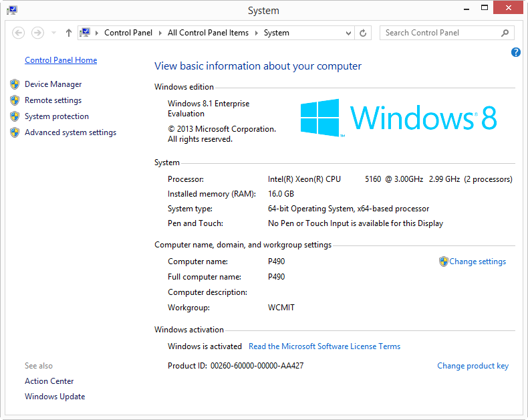Open Advanced system settings link
528x420 pixels.
click(x=70, y=132)
